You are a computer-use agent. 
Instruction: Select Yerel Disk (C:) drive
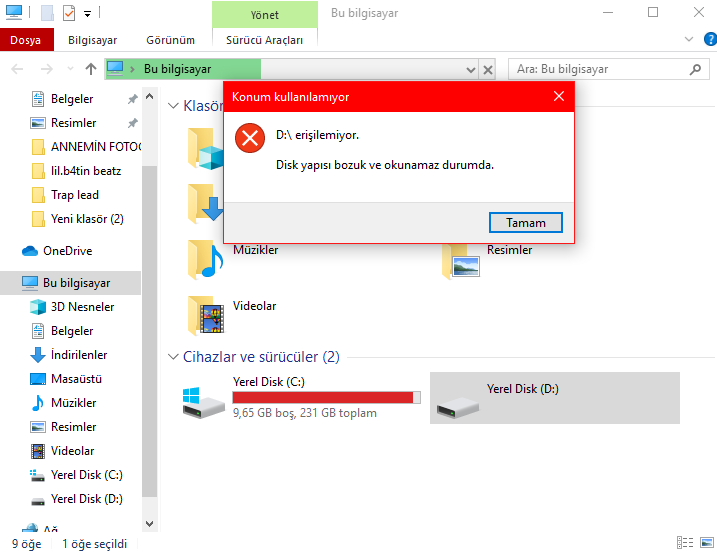[x=301, y=397]
